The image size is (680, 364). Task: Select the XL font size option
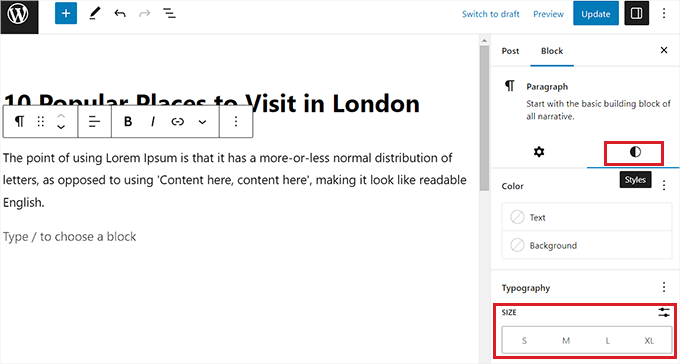pos(649,341)
